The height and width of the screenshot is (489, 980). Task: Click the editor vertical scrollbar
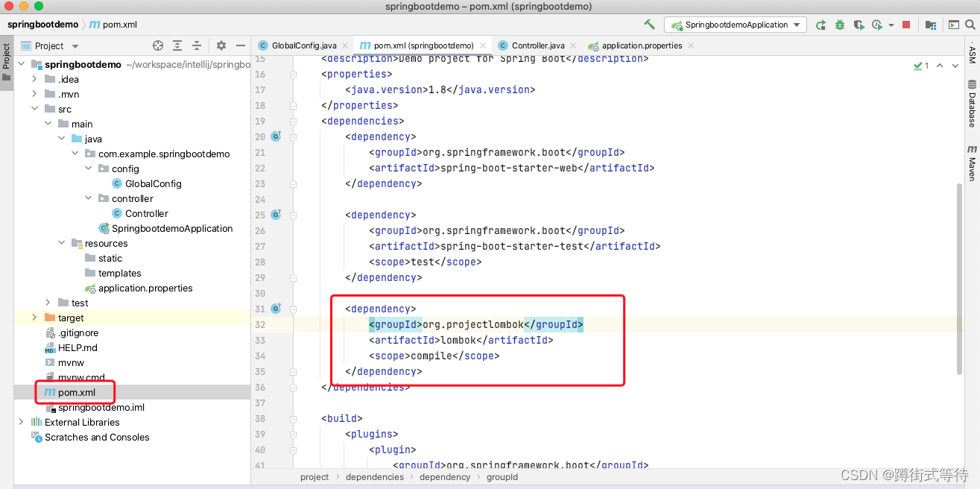click(x=960, y=277)
